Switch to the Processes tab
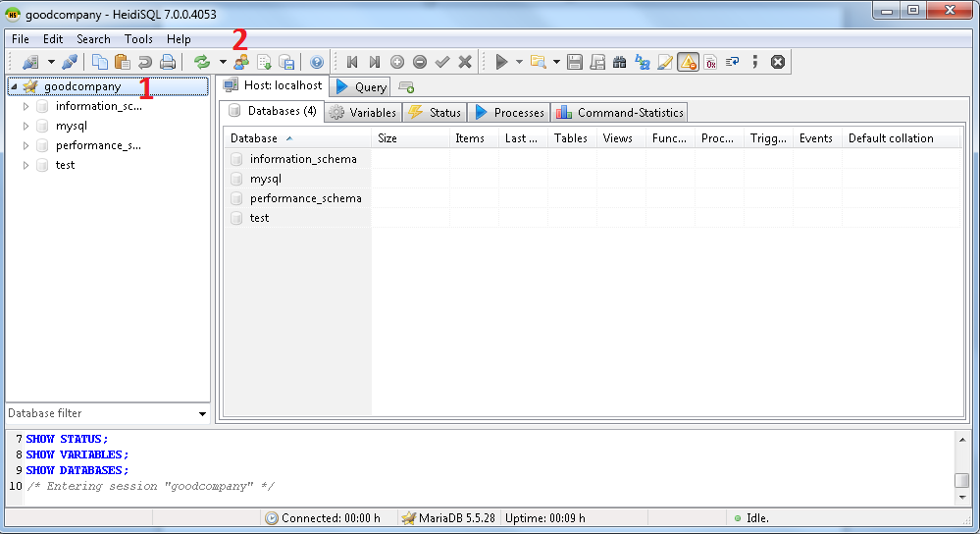This screenshot has width=980, height=534. coord(509,113)
